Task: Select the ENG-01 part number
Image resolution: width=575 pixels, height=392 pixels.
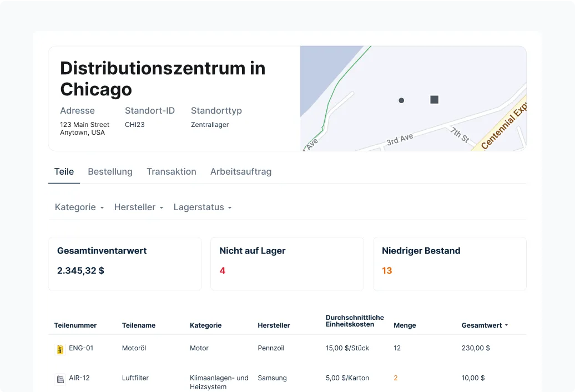Action: click(x=81, y=348)
